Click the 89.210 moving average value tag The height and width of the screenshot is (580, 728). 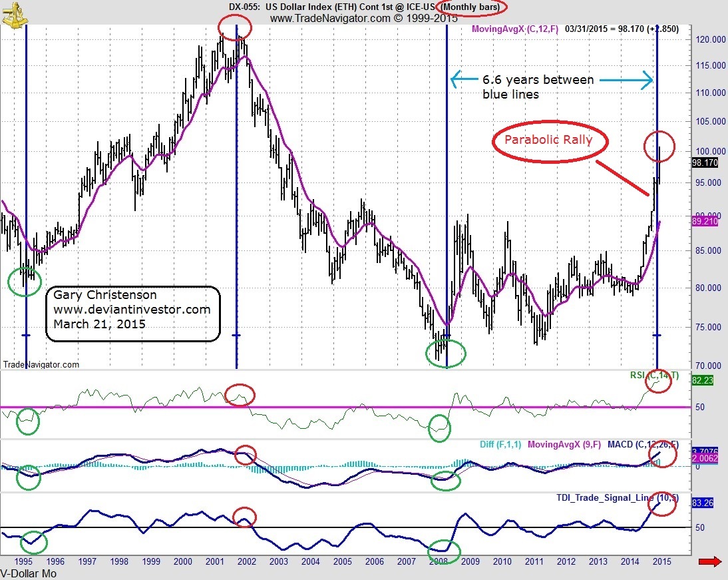705,221
